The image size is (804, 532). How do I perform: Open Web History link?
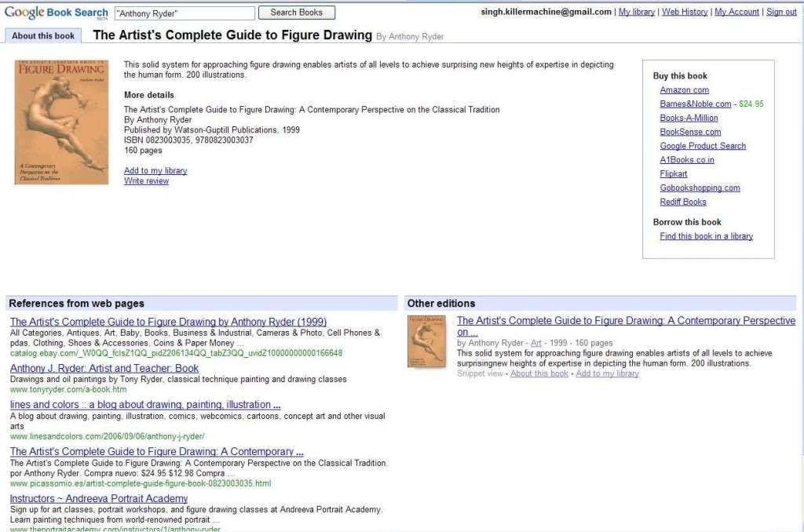pos(685,12)
